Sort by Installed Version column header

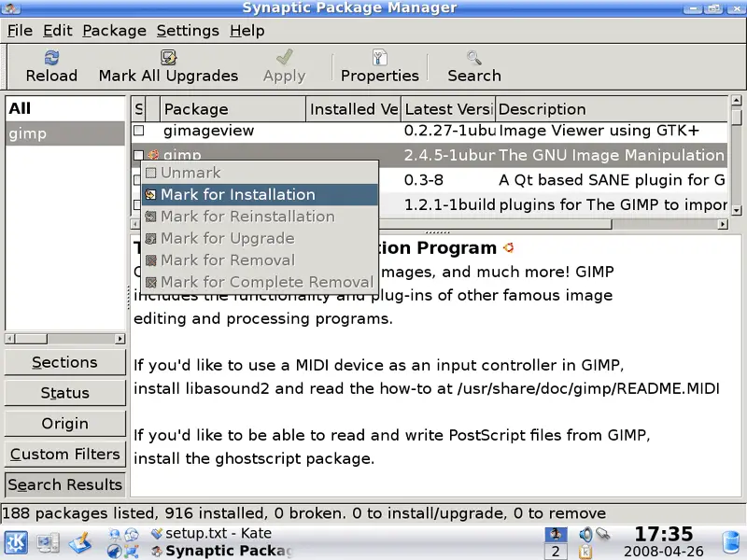[x=354, y=109]
